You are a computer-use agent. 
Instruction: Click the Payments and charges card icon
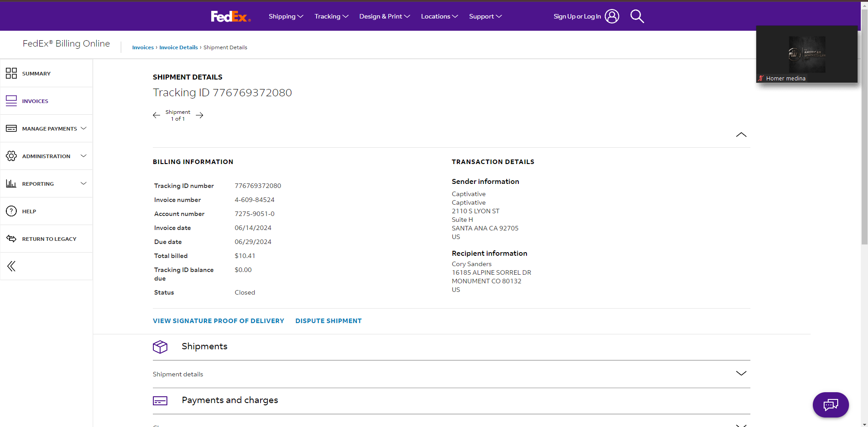click(160, 401)
